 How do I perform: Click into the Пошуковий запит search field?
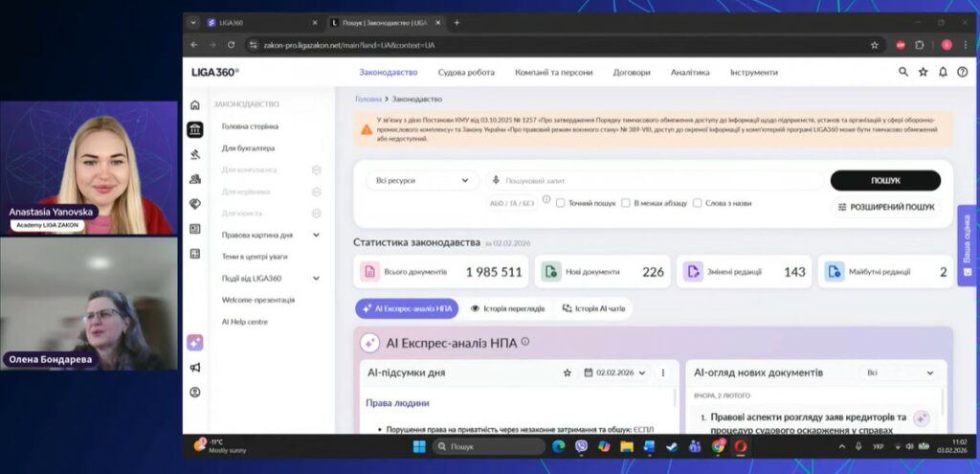coord(660,180)
